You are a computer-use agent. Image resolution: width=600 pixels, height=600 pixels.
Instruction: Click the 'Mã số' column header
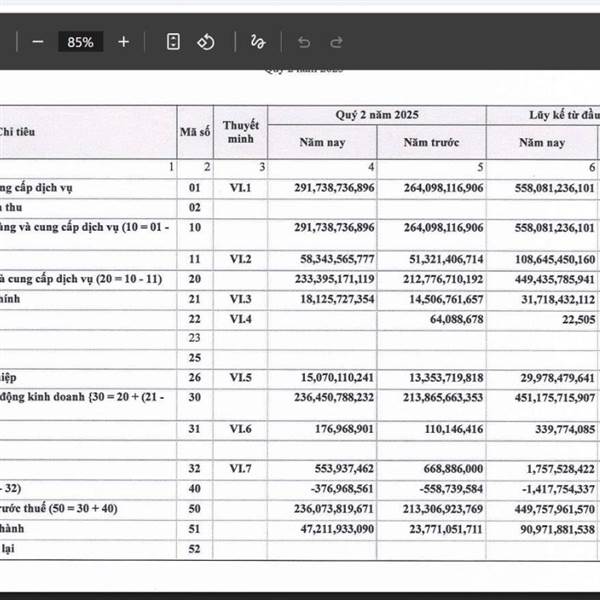point(195,132)
